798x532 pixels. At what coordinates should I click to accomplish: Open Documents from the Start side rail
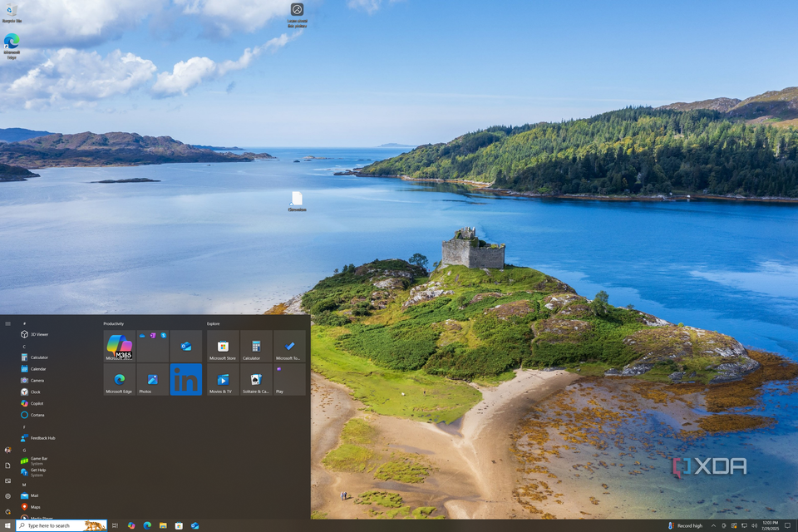7,465
